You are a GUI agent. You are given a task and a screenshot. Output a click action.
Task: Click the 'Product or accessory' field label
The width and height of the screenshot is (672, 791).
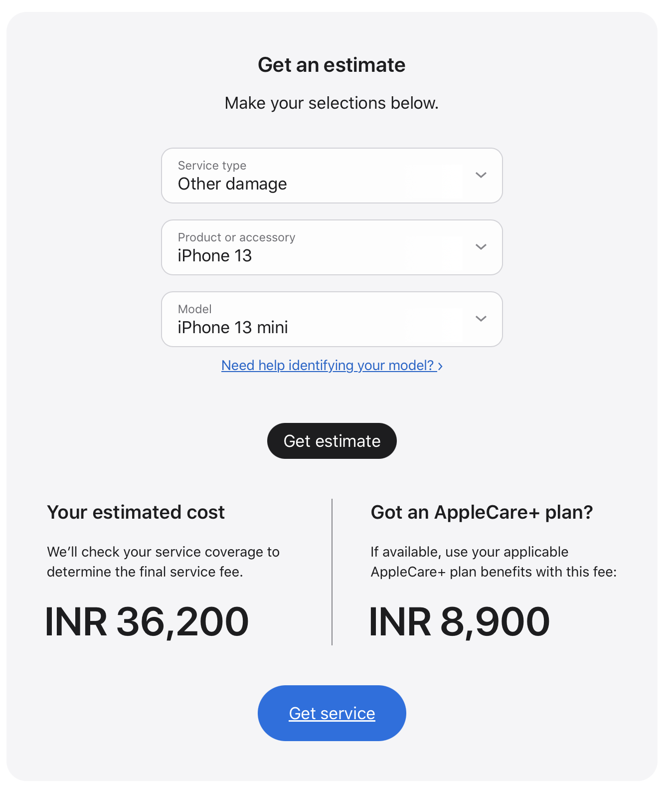point(236,237)
